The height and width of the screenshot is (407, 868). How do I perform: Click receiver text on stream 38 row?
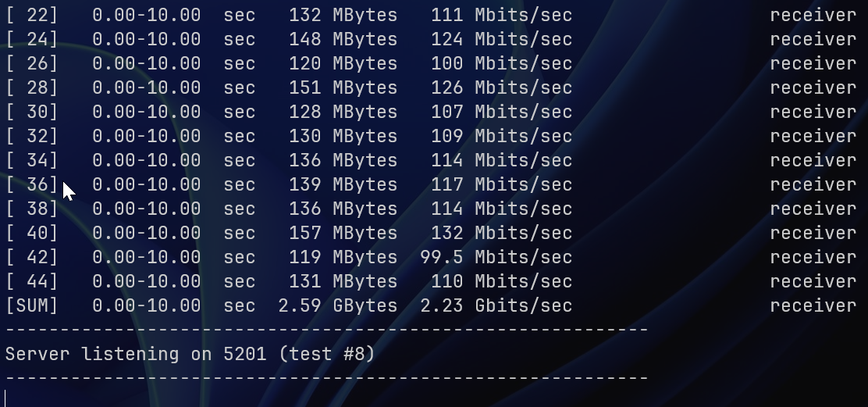point(813,209)
